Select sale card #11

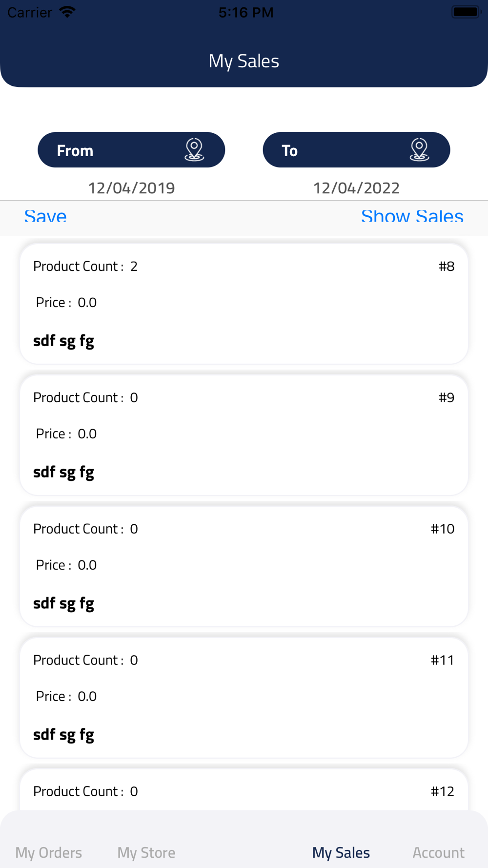244,698
